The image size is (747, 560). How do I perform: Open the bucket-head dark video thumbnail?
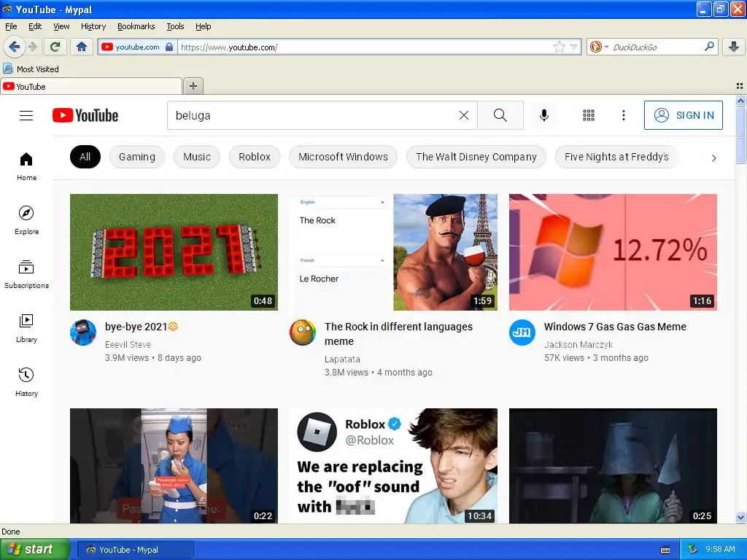[x=613, y=466]
